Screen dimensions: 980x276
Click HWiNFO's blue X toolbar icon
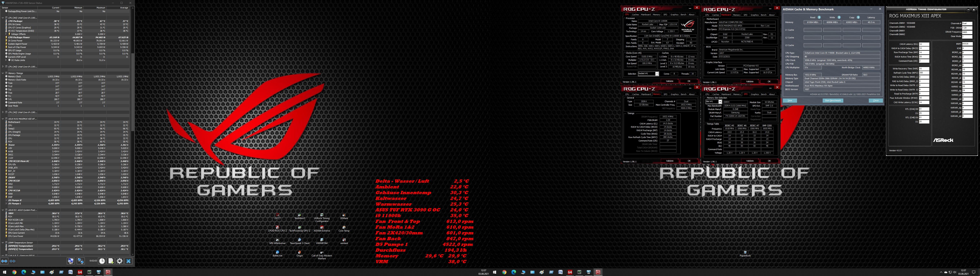pos(129,261)
